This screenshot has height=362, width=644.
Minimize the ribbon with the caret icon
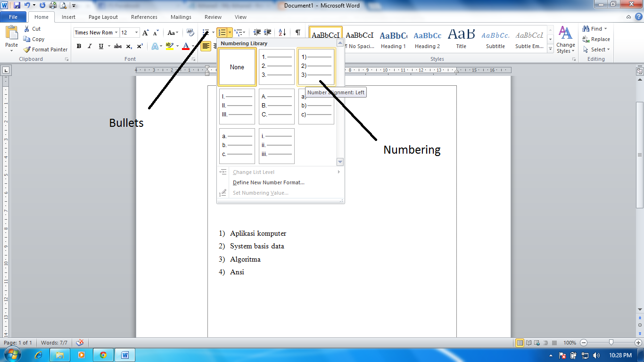click(628, 17)
